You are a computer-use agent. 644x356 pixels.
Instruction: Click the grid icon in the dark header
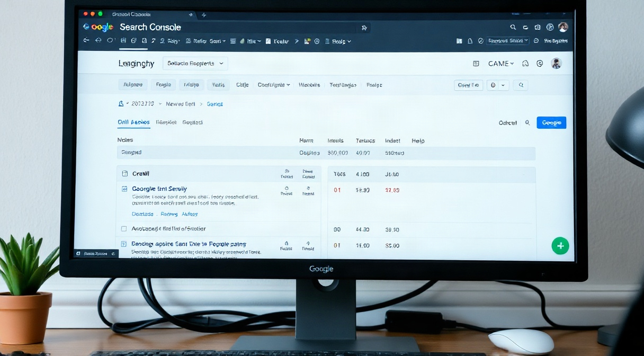pos(538,27)
